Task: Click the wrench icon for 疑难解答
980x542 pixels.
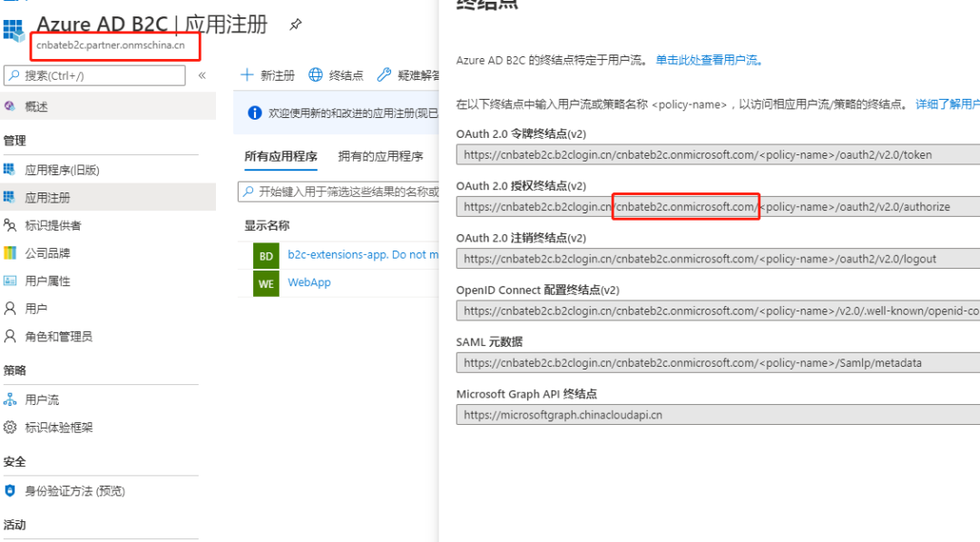Action: [384, 75]
